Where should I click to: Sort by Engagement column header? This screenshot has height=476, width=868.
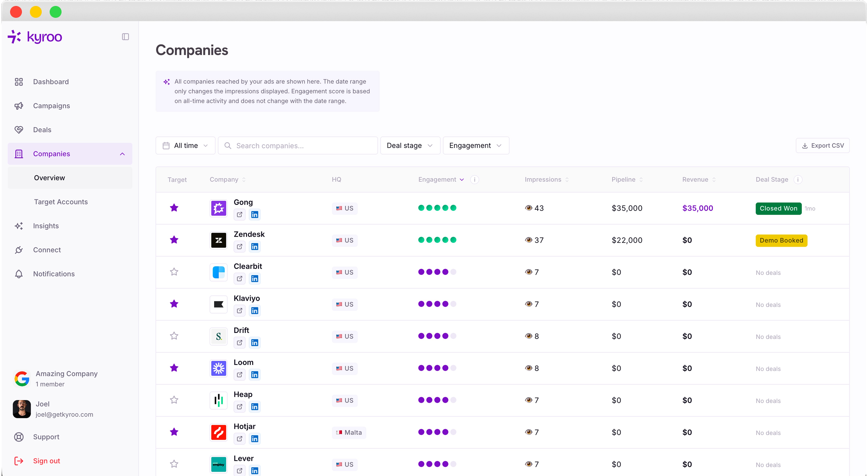(x=441, y=180)
